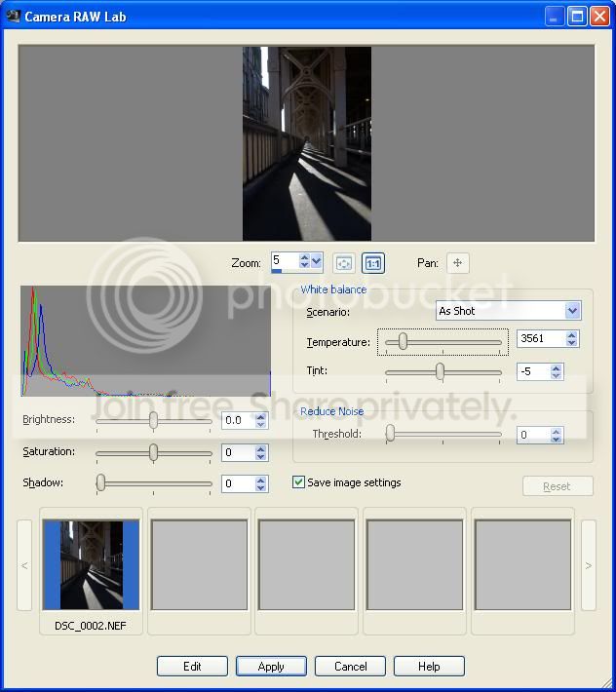The height and width of the screenshot is (692, 616).
Task: Open Help for Camera RAW Lab
Action: [429, 666]
